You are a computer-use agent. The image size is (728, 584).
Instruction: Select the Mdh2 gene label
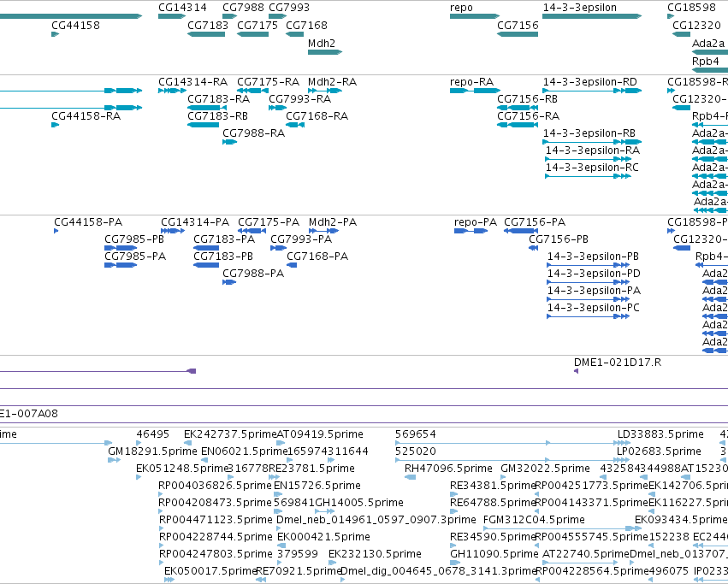[x=322, y=43]
